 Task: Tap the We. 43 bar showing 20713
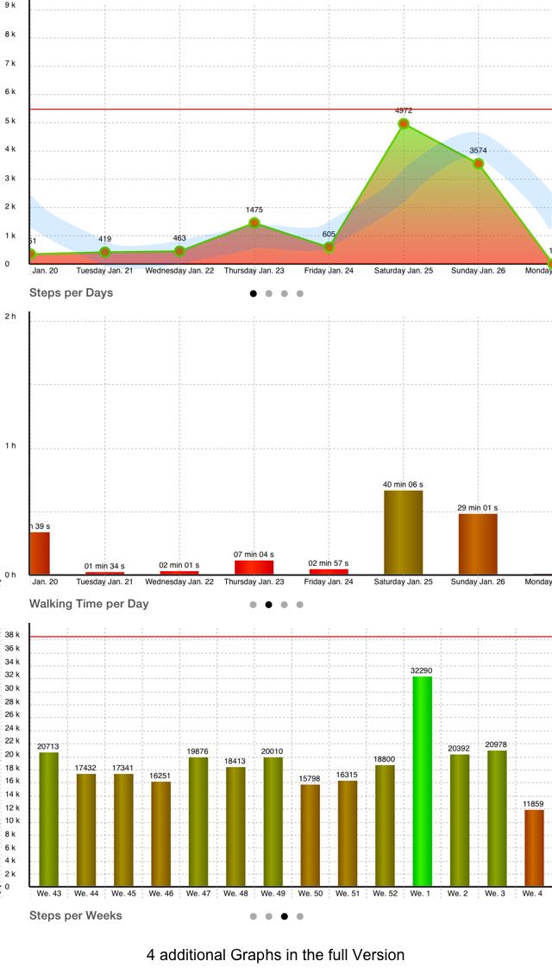pos(49,820)
